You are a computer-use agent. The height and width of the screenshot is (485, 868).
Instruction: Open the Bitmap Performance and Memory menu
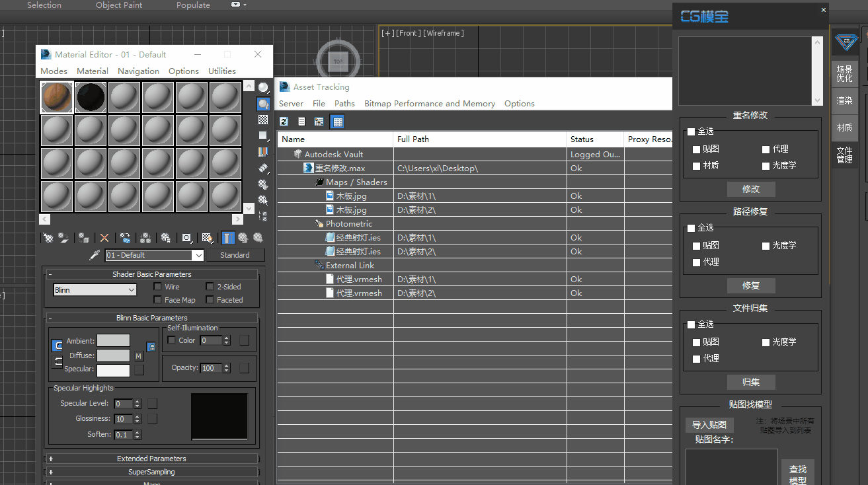429,104
